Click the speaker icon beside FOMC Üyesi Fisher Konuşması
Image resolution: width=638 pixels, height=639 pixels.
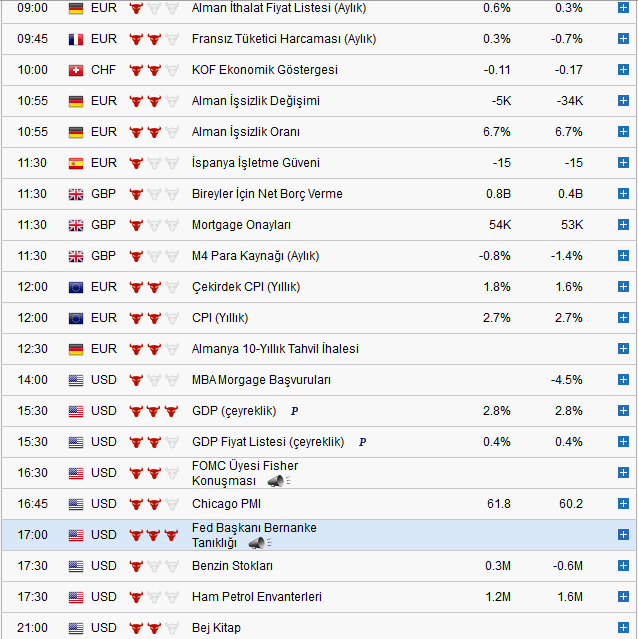(x=276, y=481)
